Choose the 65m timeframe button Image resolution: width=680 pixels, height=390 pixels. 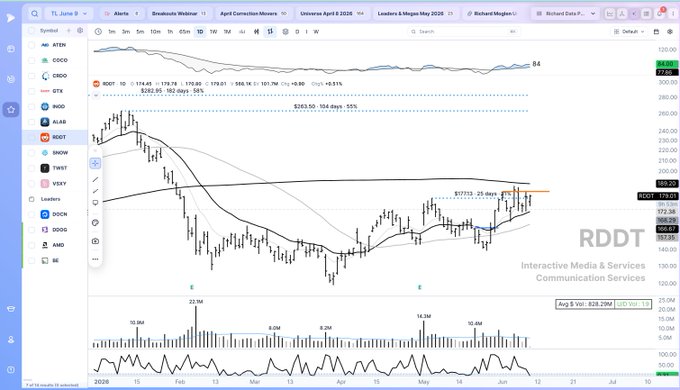tap(184, 32)
